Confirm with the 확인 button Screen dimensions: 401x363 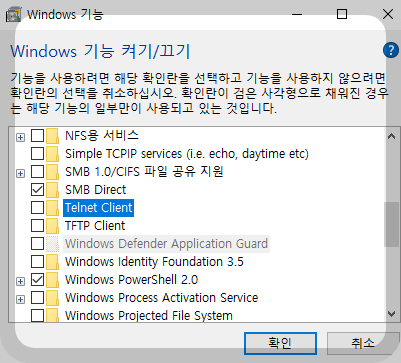(x=280, y=343)
